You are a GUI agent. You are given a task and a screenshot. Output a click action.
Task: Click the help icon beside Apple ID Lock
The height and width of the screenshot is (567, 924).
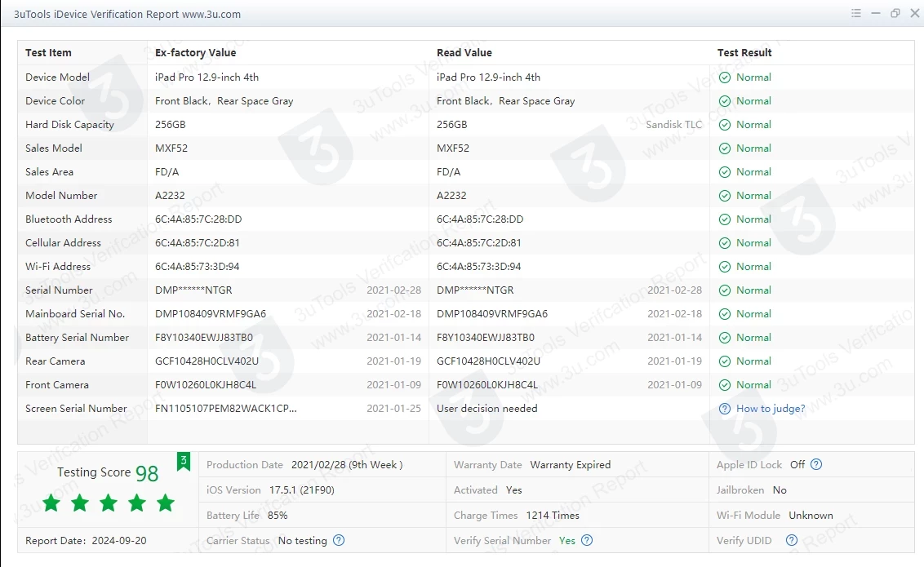(x=816, y=464)
